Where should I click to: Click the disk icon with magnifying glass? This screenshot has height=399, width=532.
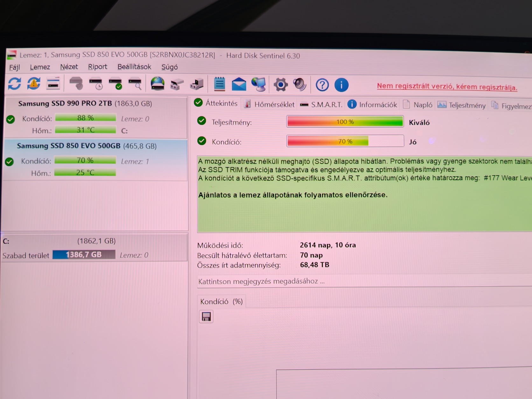[135, 84]
